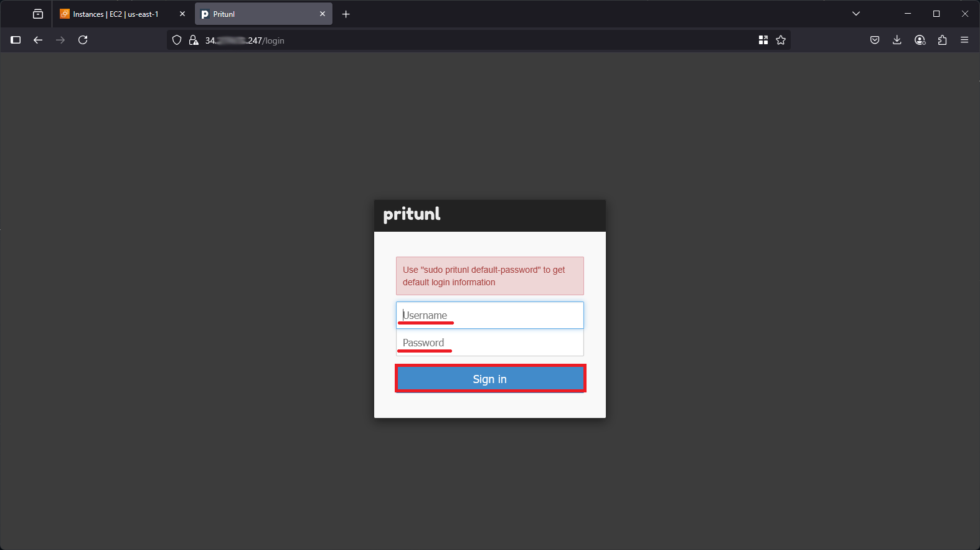Maximize the browser window
Viewport: 980px width, 550px height.
point(936,14)
